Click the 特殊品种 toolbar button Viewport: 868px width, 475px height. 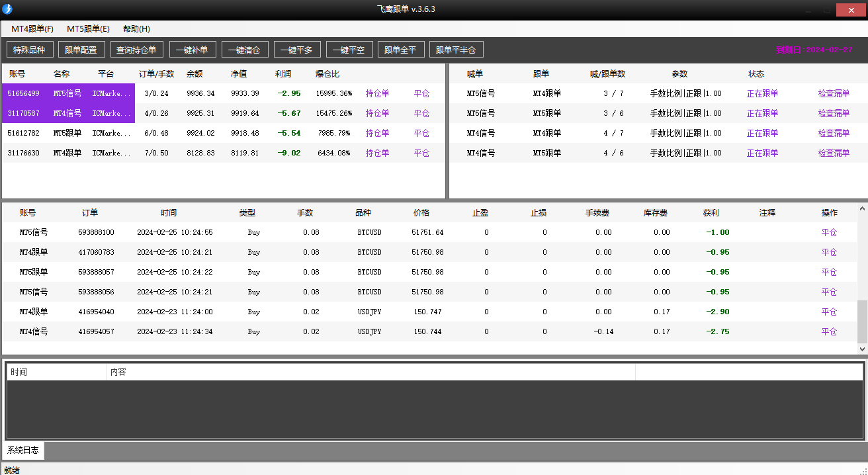point(30,49)
